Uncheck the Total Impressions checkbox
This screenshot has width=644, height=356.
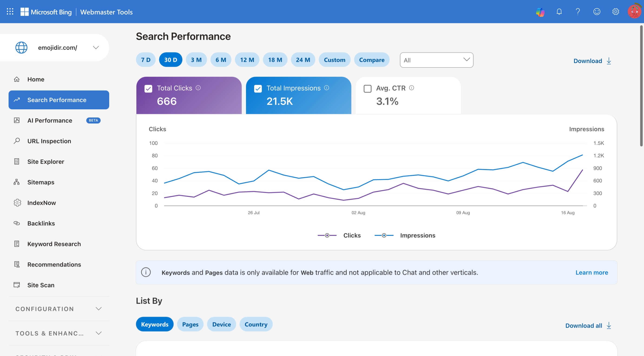258,89
